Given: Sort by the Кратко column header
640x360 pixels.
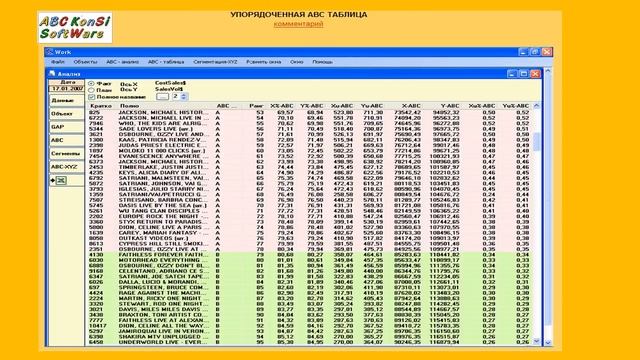Looking at the screenshot, I should (102, 106).
